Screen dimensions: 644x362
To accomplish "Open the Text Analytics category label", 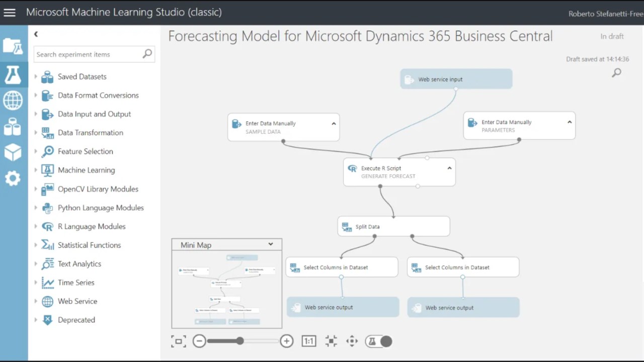I will tap(79, 263).
